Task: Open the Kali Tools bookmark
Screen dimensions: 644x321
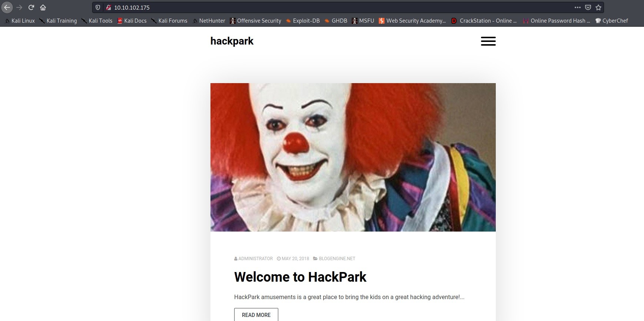Action: [x=97, y=21]
